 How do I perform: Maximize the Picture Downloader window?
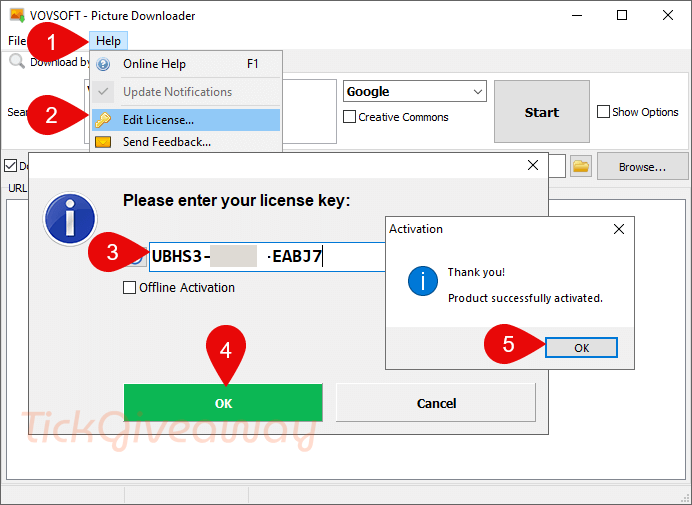coord(622,15)
